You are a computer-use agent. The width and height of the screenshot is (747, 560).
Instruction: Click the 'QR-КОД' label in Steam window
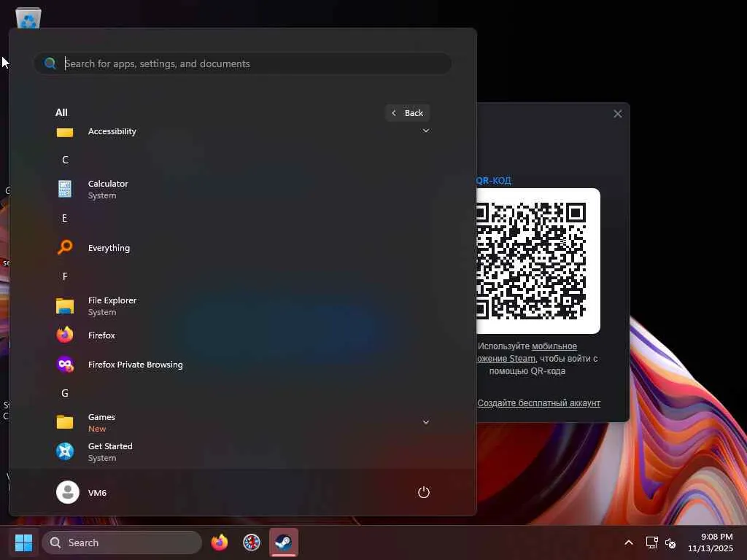tap(494, 181)
